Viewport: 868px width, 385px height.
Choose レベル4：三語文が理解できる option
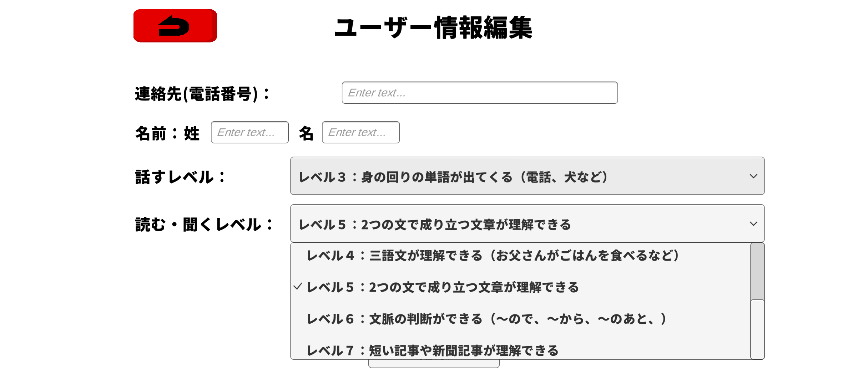click(x=493, y=256)
